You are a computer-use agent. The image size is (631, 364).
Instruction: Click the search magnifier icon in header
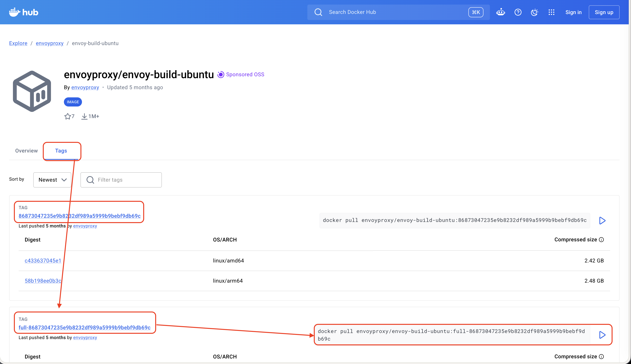[318, 12]
